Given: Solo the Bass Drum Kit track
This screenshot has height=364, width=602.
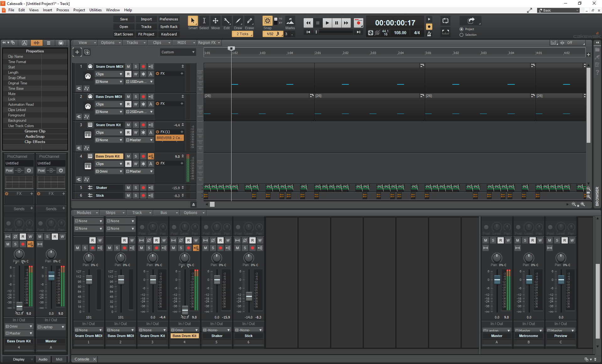Looking at the screenshot, I should 136,156.
